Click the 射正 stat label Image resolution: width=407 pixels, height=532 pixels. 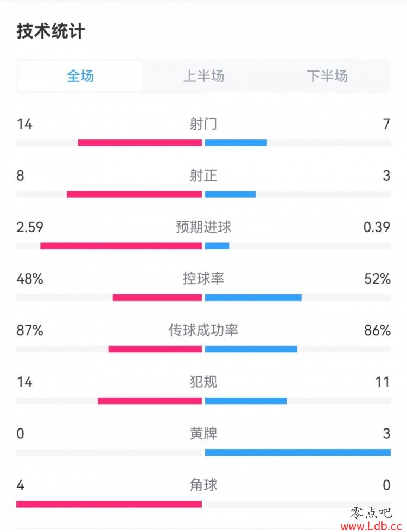(203, 175)
